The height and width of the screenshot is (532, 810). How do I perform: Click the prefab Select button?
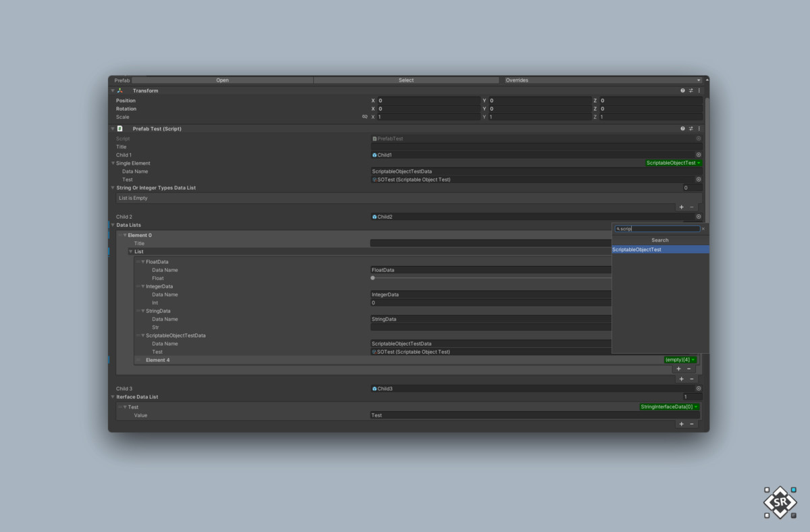tap(406, 80)
